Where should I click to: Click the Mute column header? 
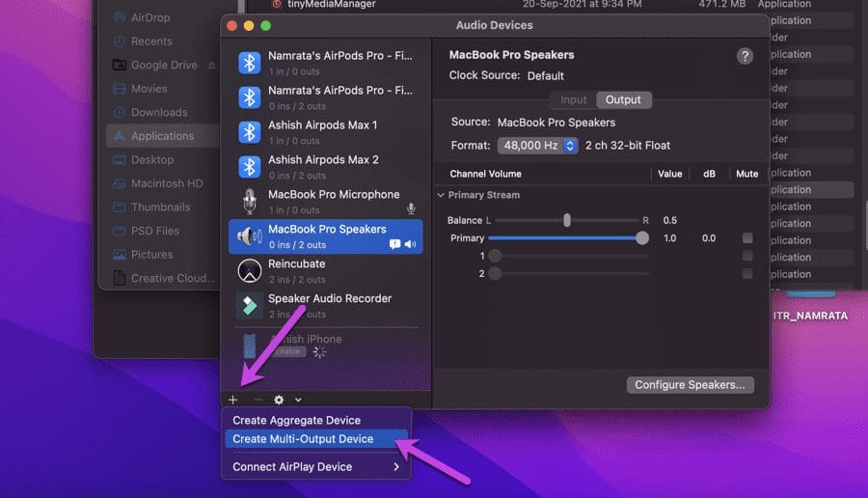point(746,174)
